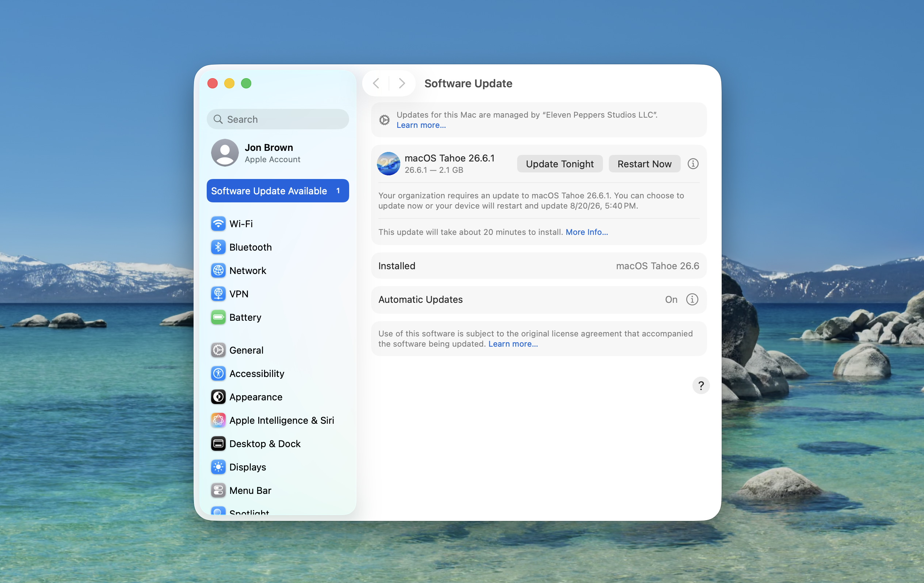Click Restart Now button
Viewport: 924px width, 583px height.
[644, 164]
